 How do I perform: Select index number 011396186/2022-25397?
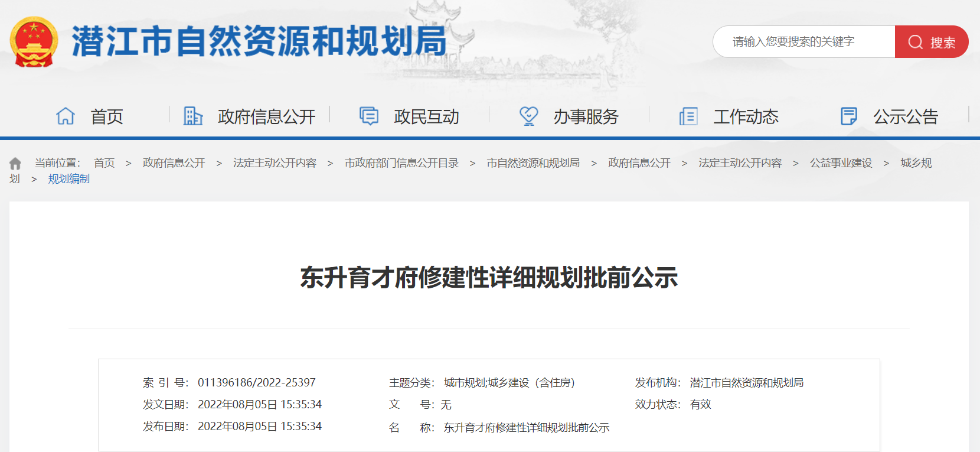(257, 383)
